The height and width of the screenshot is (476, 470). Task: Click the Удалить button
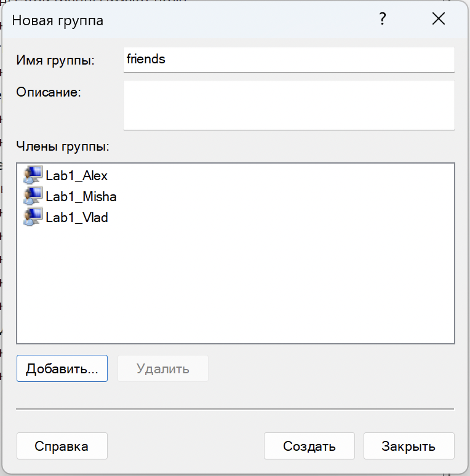click(x=163, y=368)
